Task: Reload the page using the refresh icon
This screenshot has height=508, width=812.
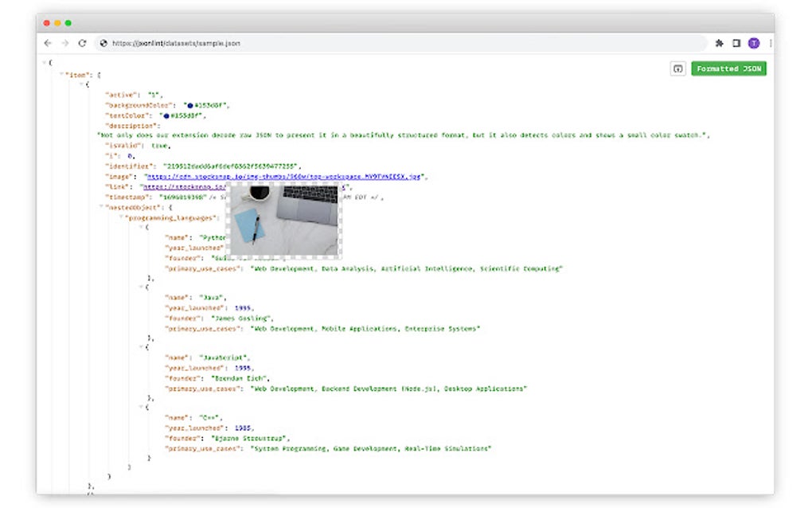Action: (x=82, y=43)
